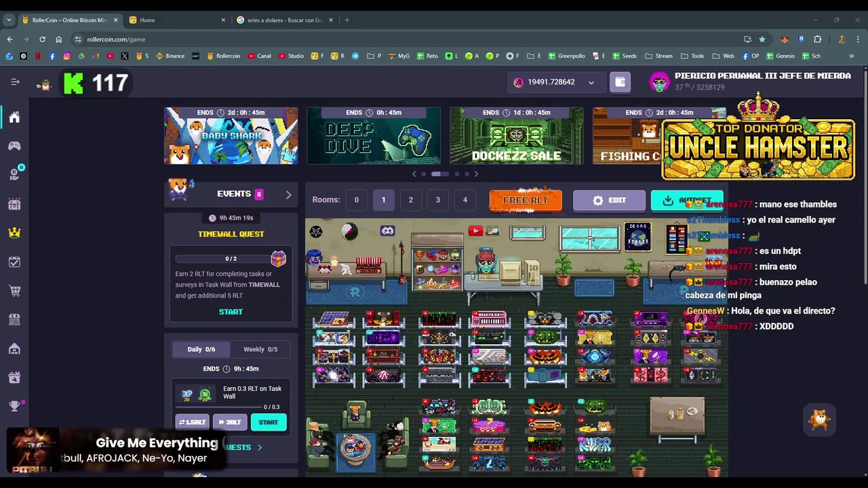Click the highlighted banner carousel page indicator
This screenshot has height=488, width=868.
[x=440, y=174]
